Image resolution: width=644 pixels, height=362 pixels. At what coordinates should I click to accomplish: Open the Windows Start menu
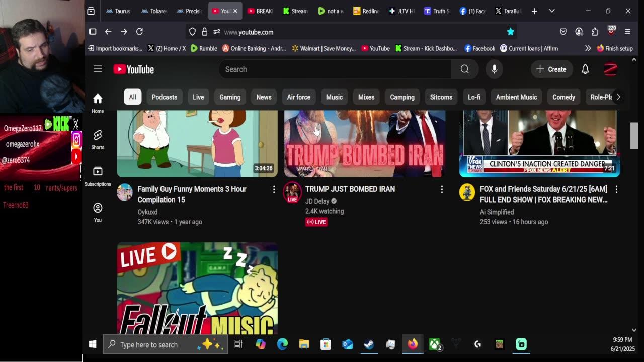(93, 344)
